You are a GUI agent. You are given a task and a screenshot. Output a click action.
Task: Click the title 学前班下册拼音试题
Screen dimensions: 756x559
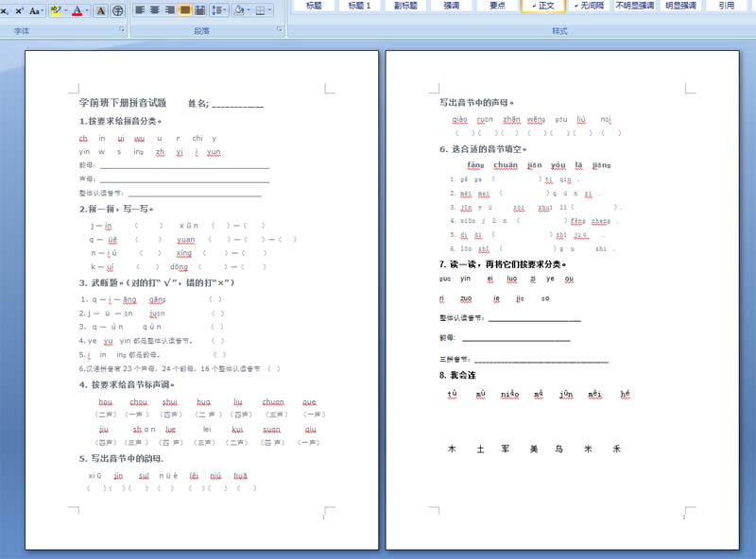pyautogui.click(x=123, y=103)
